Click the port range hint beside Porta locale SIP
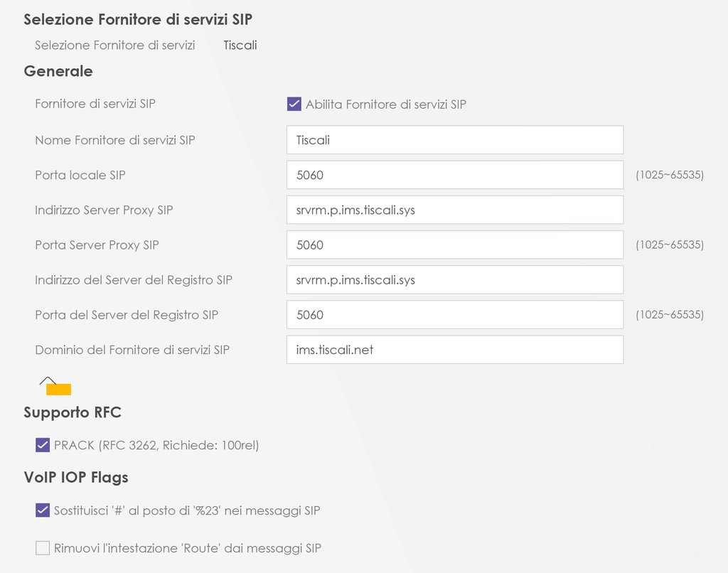The width and height of the screenshot is (728, 573). (670, 175)
